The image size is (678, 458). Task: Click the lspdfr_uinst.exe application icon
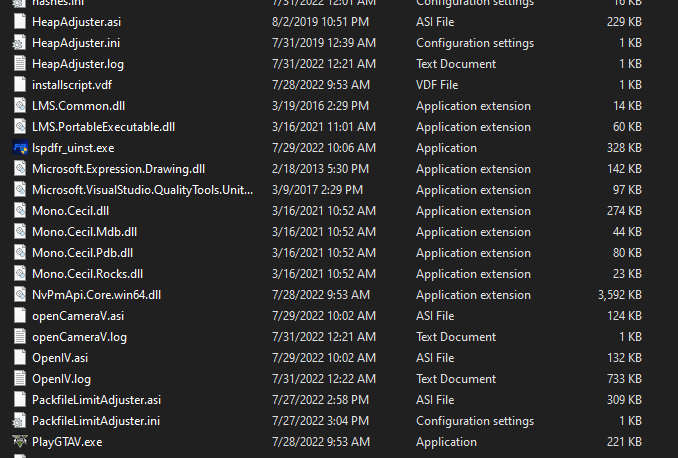point(19,148)
